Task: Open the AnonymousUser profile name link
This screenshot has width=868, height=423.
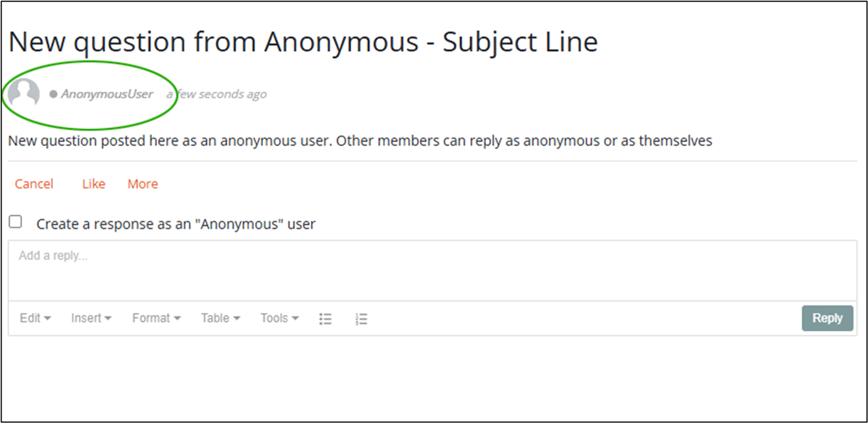Action: click(107, 95)
